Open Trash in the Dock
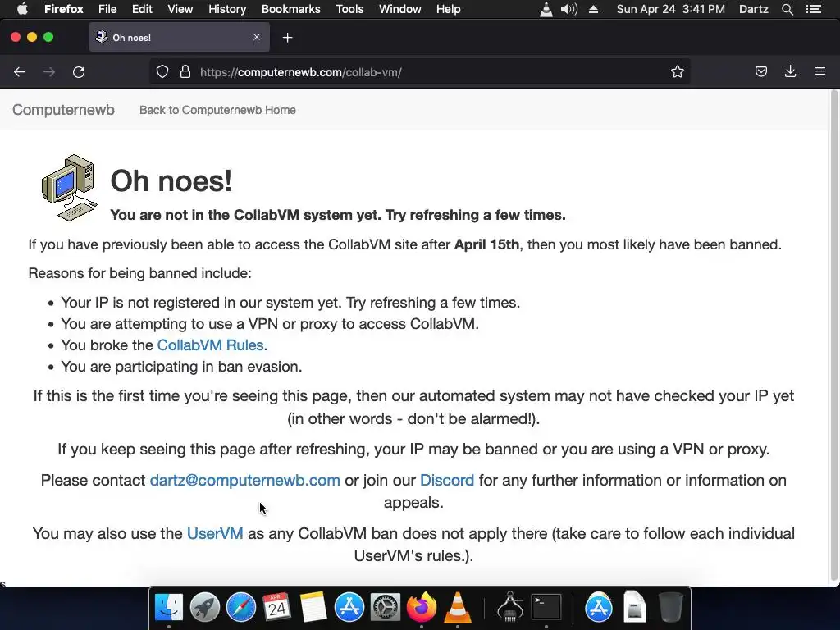Viewport: 840px width, 630px height. coord(670,608)
